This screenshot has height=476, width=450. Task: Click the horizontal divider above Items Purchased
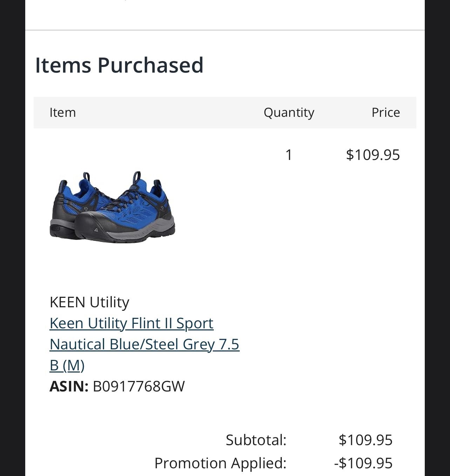[x=224, y=30]
